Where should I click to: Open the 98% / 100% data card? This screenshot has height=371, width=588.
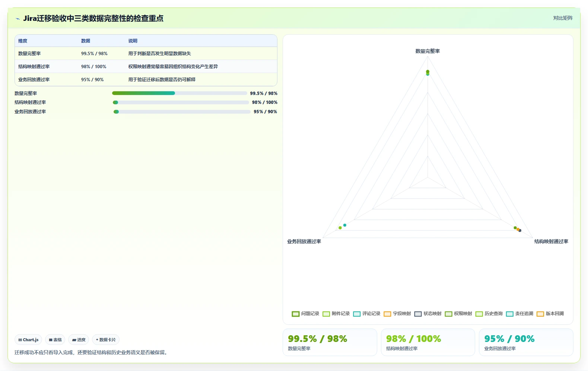(428, 342)
